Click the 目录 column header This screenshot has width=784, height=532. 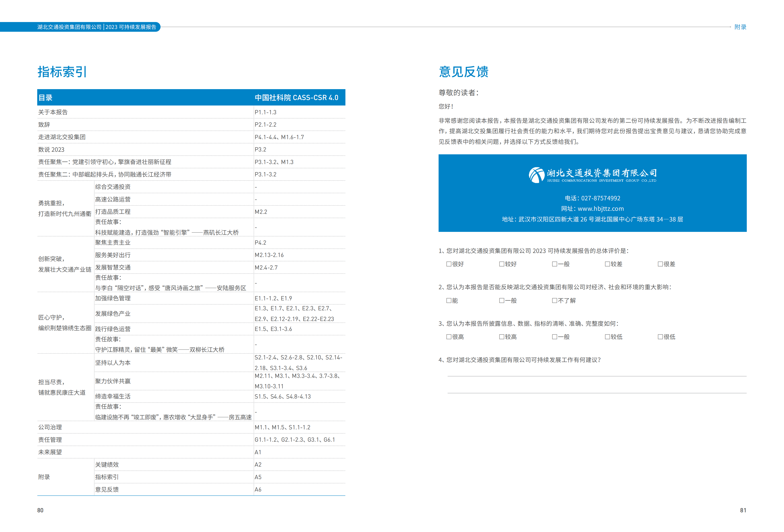tap(46, 98)
